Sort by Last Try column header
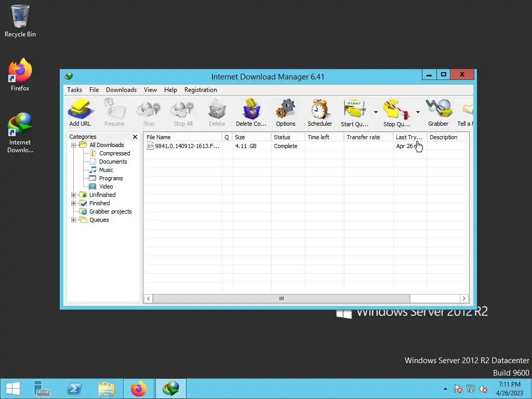 [410, 137]
